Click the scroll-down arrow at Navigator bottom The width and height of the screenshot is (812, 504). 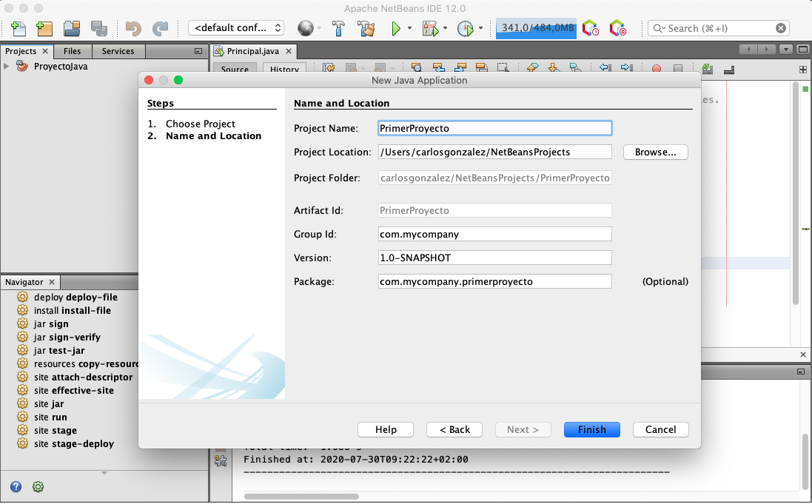104,473
